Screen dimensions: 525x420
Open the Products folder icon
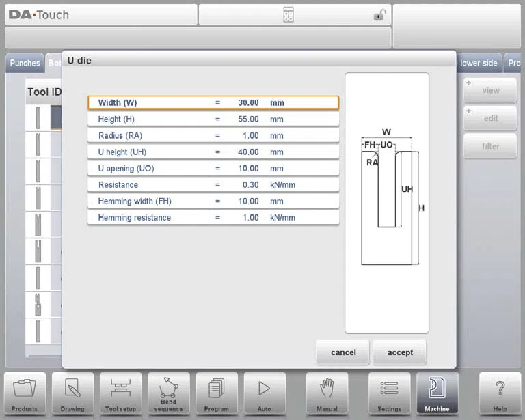(25, 393)
